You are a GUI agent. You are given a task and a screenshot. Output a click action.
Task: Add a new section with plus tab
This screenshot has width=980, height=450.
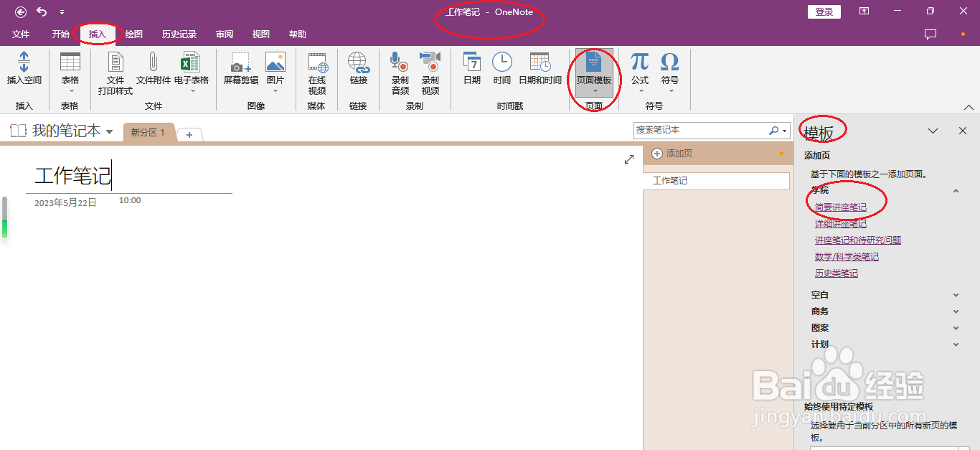(x=189, y=135)
